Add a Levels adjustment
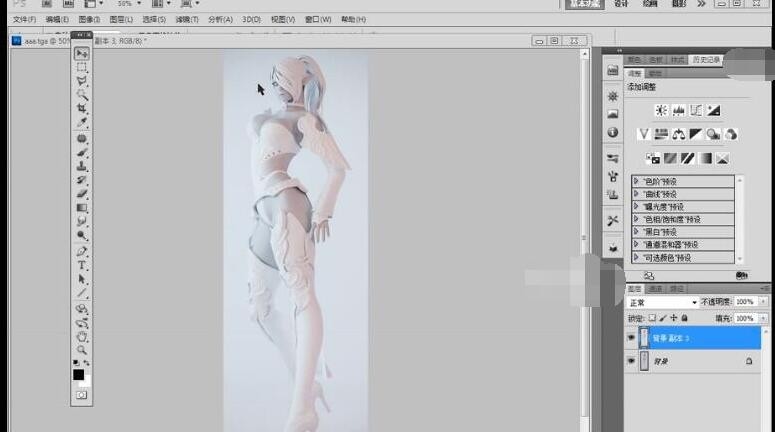This screenshot has height=432, width=775. click(679, 110)
